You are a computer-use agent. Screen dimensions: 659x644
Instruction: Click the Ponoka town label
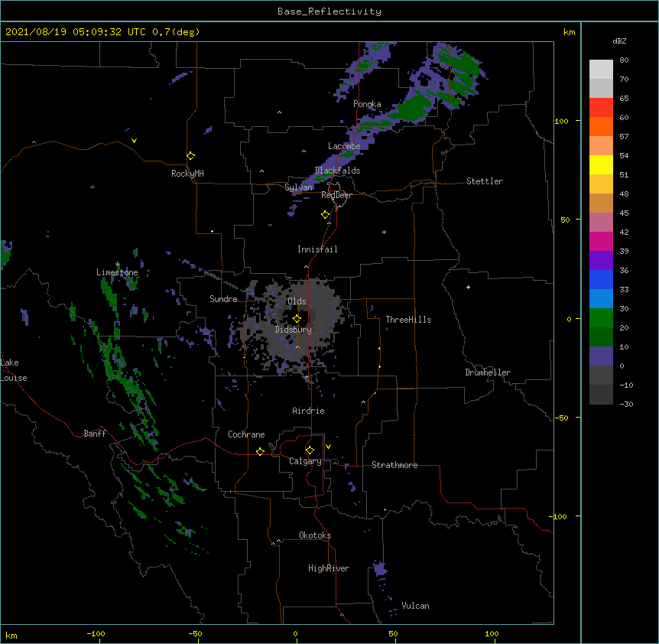(367, 104)
